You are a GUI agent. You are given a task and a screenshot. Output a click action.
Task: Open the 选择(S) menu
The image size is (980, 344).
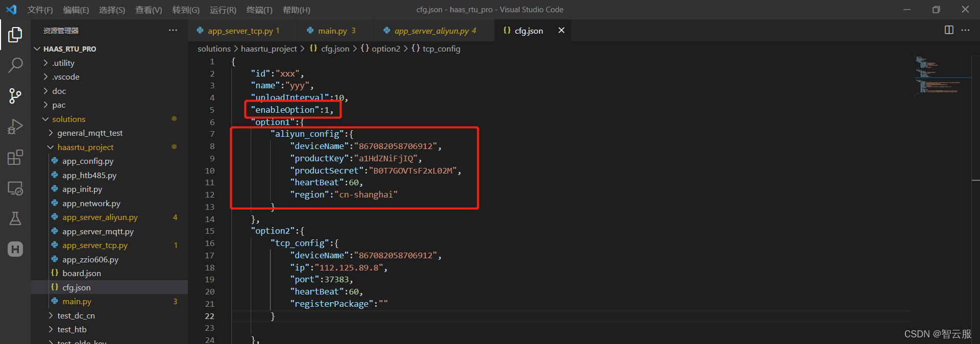pyautogui.click(x=112, y=10)
